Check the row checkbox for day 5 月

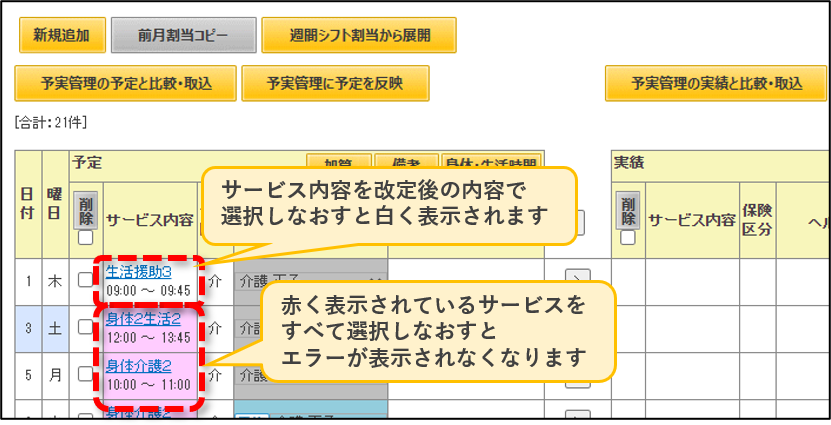(x=85, y=374)
